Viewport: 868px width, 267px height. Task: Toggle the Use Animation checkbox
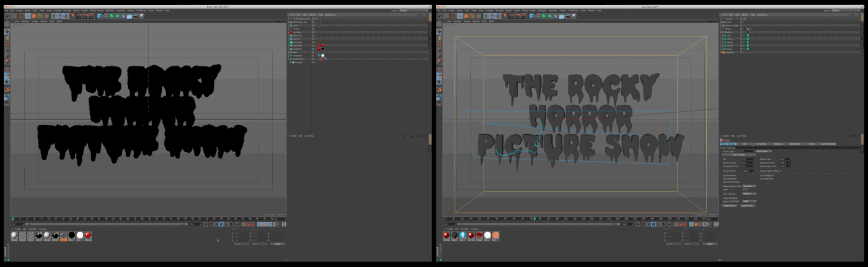743,176
